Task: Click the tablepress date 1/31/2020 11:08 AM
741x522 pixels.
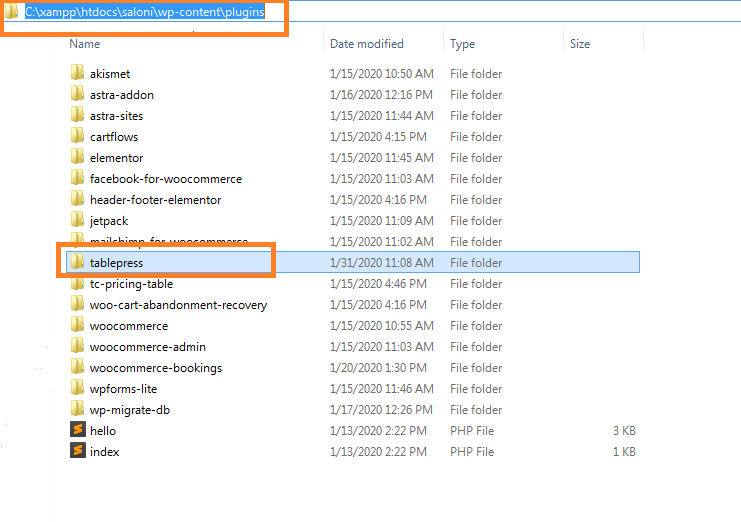Action: click(x=381, y=263)
